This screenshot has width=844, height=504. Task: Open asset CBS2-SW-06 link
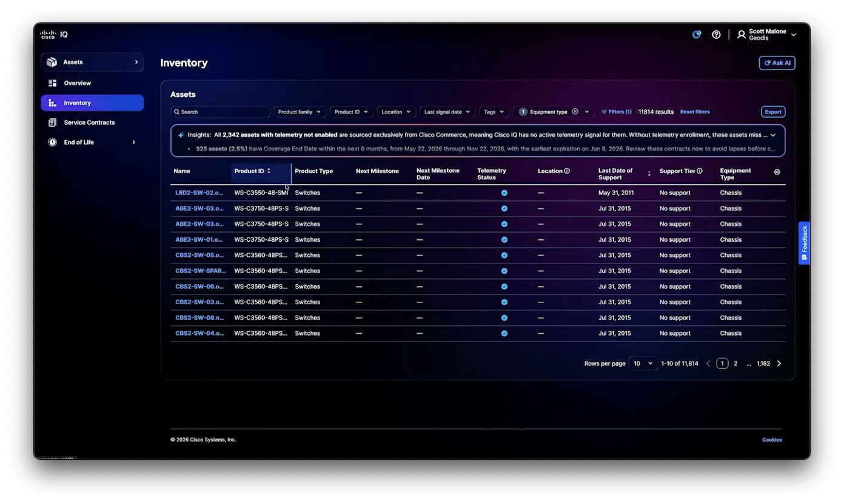coord(199,287)
